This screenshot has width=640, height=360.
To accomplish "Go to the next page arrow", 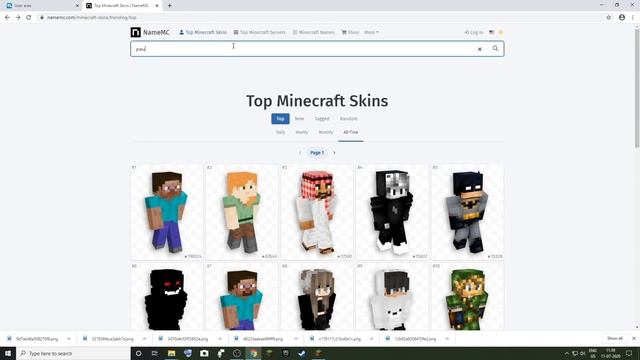I will tap(334, 153).
